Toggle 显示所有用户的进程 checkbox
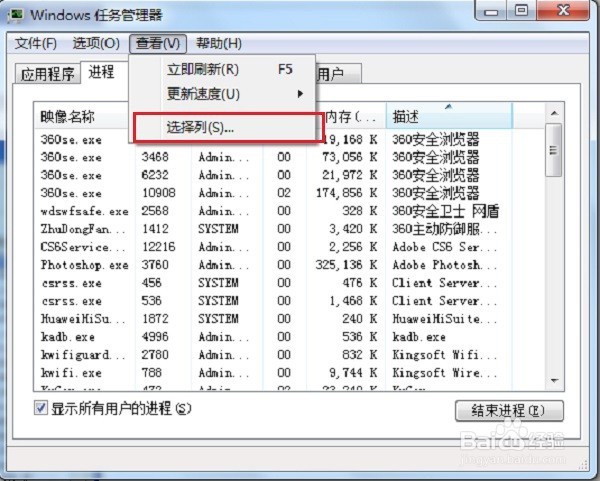 point(41,408)
